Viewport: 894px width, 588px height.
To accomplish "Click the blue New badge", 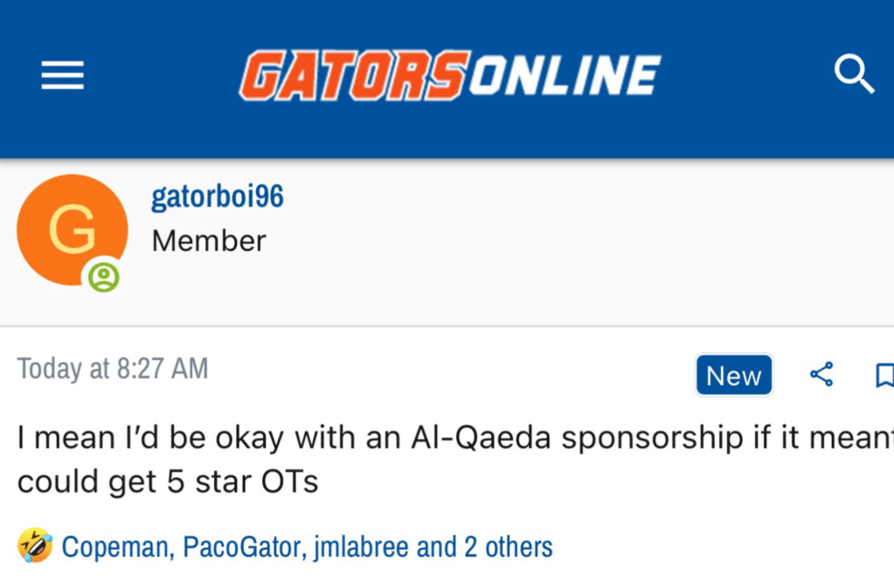I will click(733, 376).
